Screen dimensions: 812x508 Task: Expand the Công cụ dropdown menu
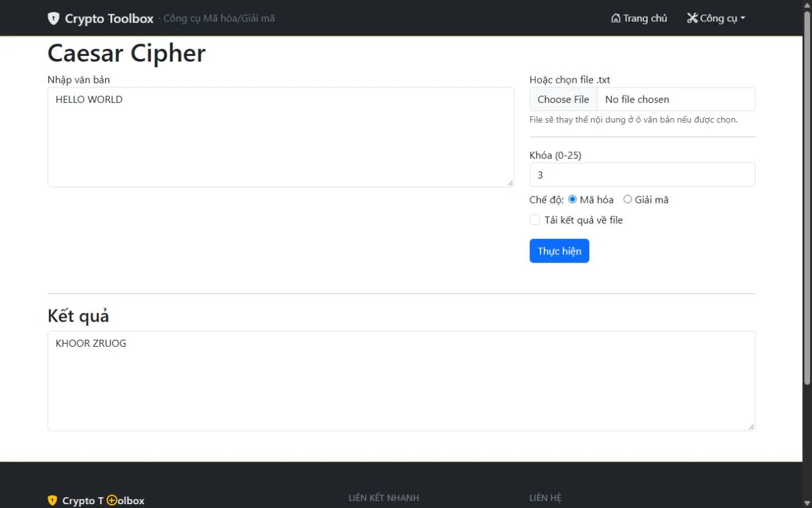pos(716,18)
